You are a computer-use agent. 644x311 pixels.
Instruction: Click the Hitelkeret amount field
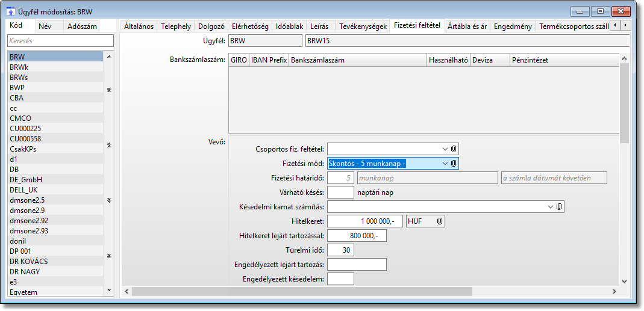366,221
